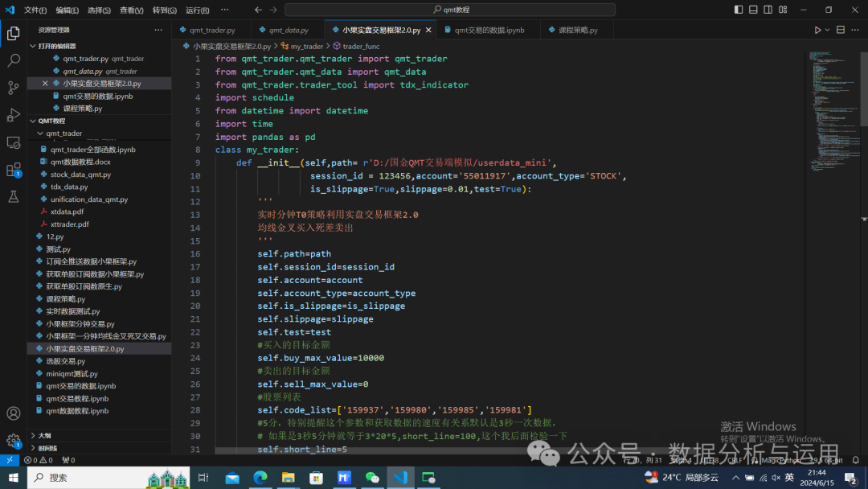Open 选股交易.py file
The width and height of the screenshot is (868, 489).
tap(65, 361)
